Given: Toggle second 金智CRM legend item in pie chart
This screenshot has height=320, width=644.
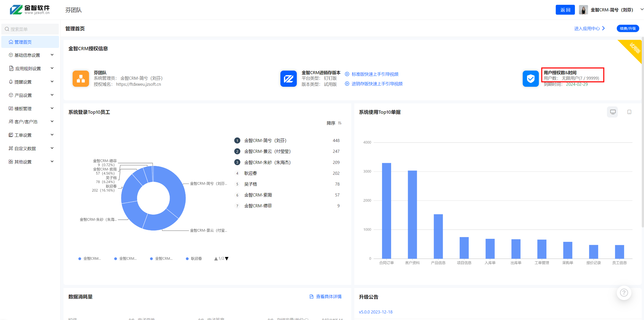Looking at the screenshot, I should (x=125, y=259).
